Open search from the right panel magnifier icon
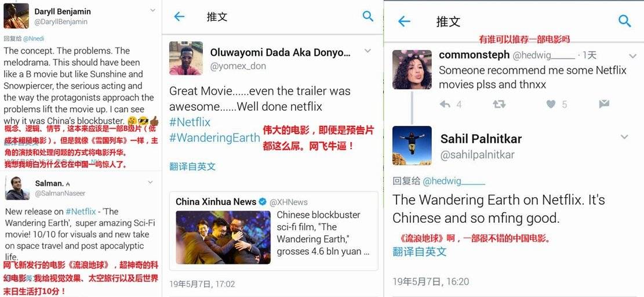 625,21
